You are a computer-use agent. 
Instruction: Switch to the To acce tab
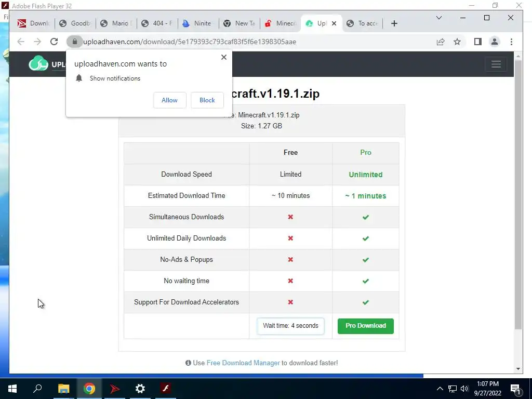(x=363, y=23)
